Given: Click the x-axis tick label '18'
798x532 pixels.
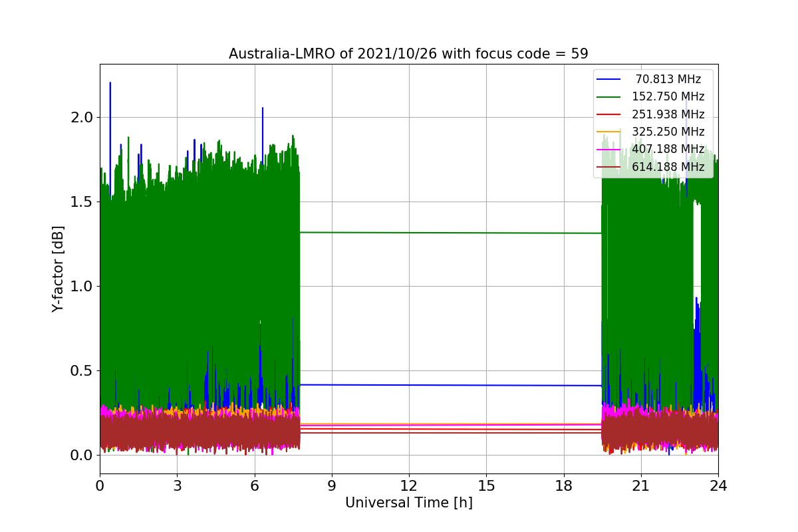Looking at the screenshot, I should point(563,485).
